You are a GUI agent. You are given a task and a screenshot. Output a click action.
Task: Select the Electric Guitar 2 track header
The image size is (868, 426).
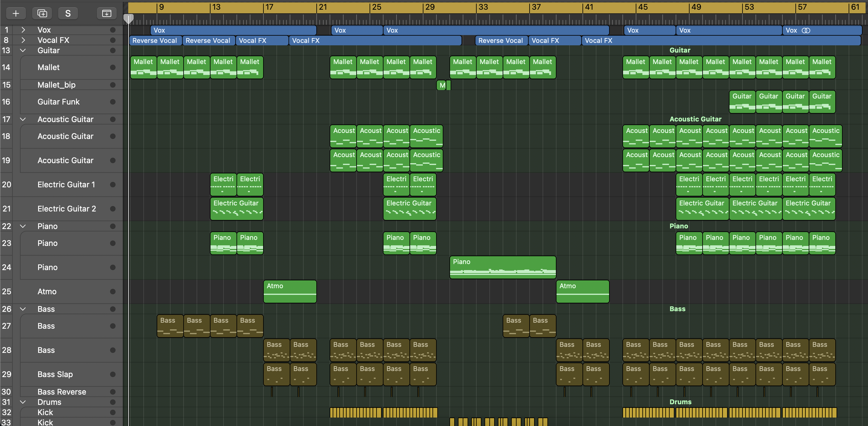click(61, 209)
